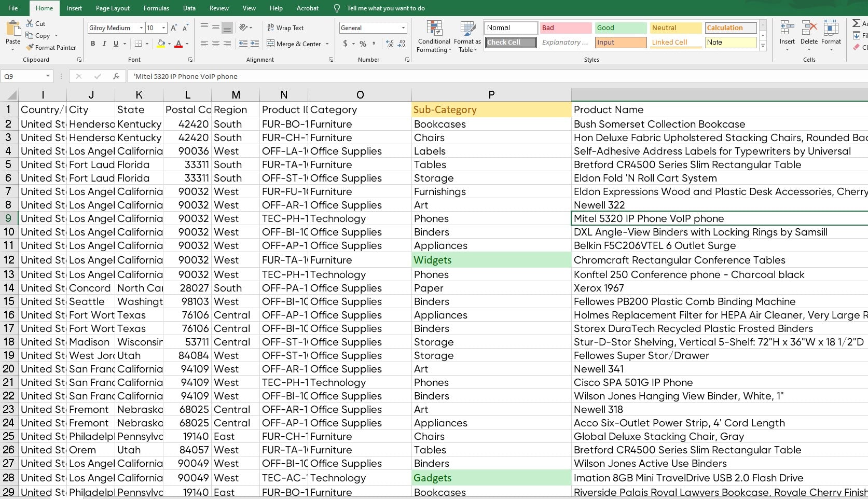Image resolution: width=868 pixels, height=499 pixels.
Task: Toggle Bottom Align
Action: pyautogui.click(x=227, y=27)
